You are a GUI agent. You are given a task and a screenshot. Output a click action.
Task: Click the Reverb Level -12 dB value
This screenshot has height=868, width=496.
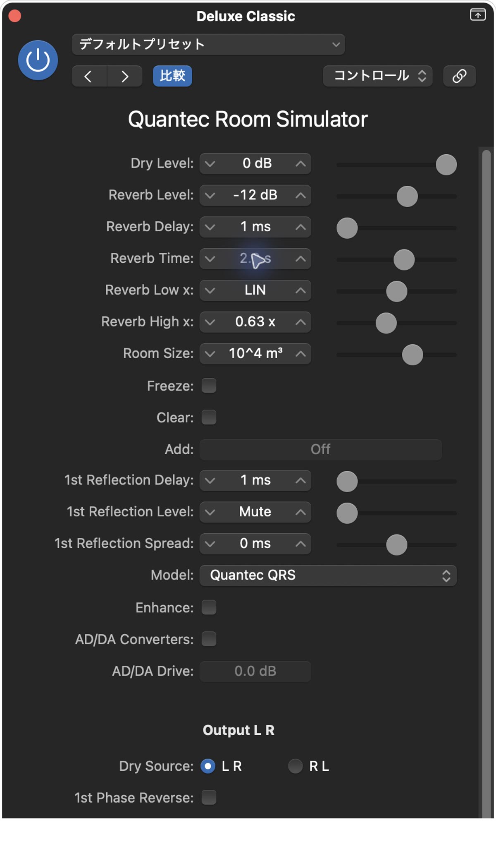255,195
